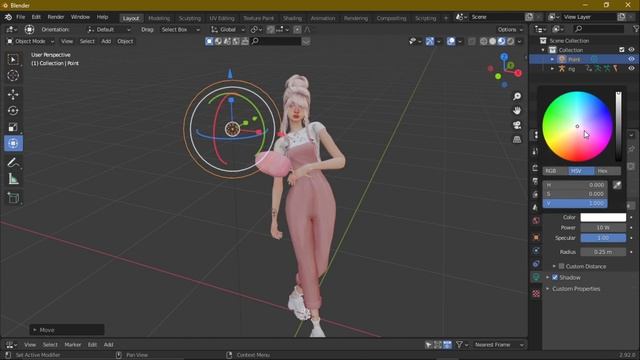This screenshot has width=640, height=360.
Task: Switch to the Sculpting workspace tab
Action: tap(189, 18)
